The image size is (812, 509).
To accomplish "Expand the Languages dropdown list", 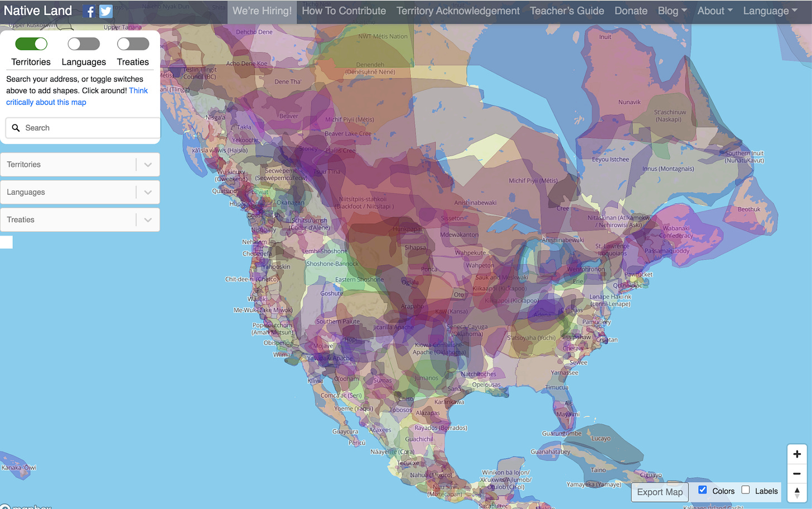I will (148, 192).
